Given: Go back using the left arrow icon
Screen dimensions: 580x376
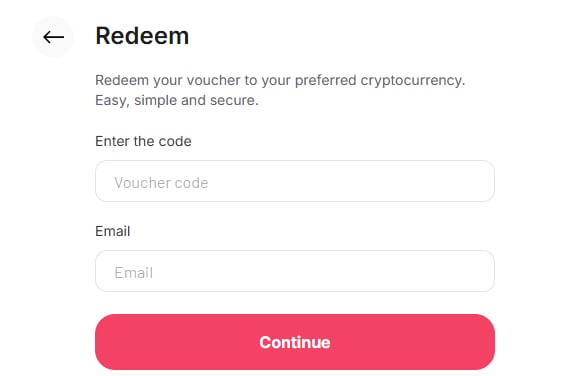Looking at the screenshot, I should point(53,37).
